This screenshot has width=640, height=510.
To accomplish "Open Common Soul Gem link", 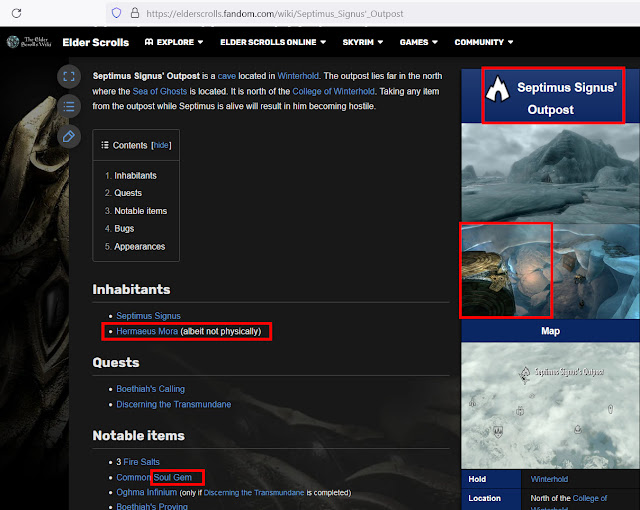I will click(154, 477).
